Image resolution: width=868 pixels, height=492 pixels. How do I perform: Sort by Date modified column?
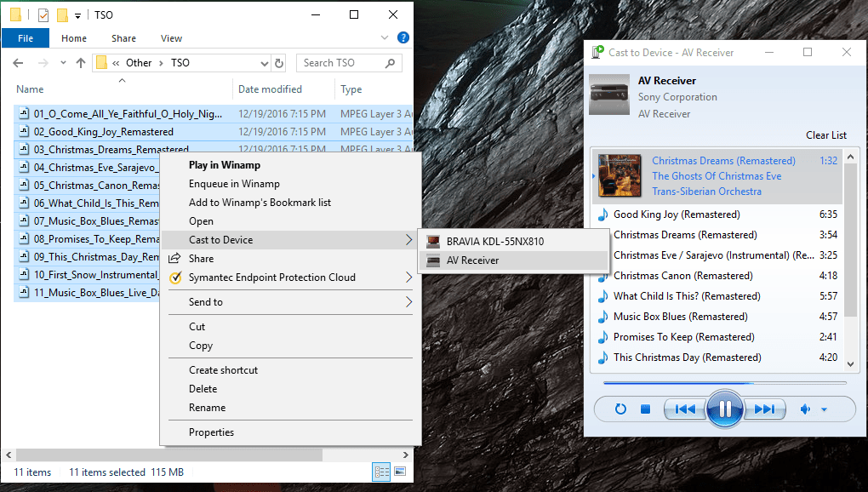coord(270,89)
